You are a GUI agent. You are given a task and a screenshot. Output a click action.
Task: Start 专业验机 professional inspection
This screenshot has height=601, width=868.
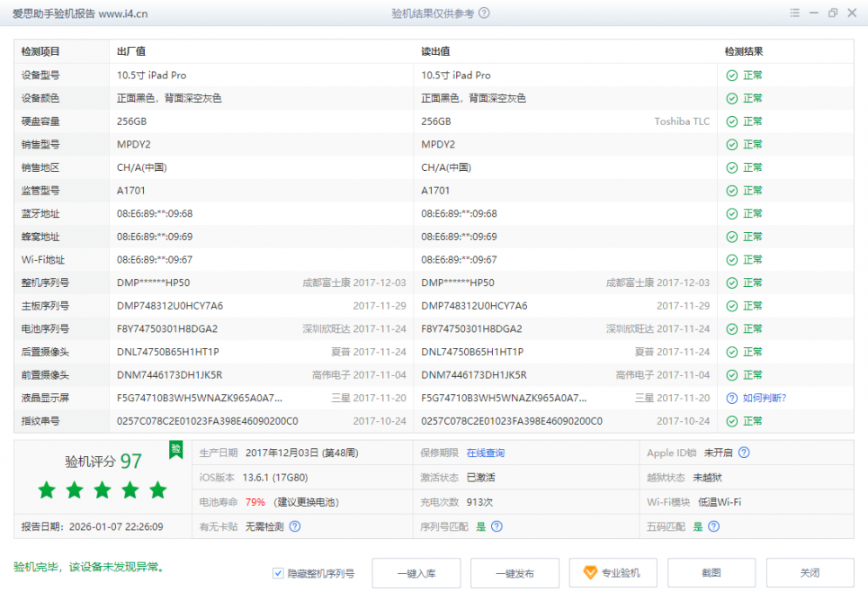[613, 573]
